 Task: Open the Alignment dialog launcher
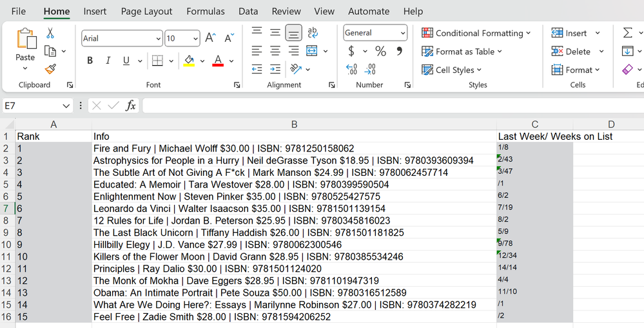[332, 85]
